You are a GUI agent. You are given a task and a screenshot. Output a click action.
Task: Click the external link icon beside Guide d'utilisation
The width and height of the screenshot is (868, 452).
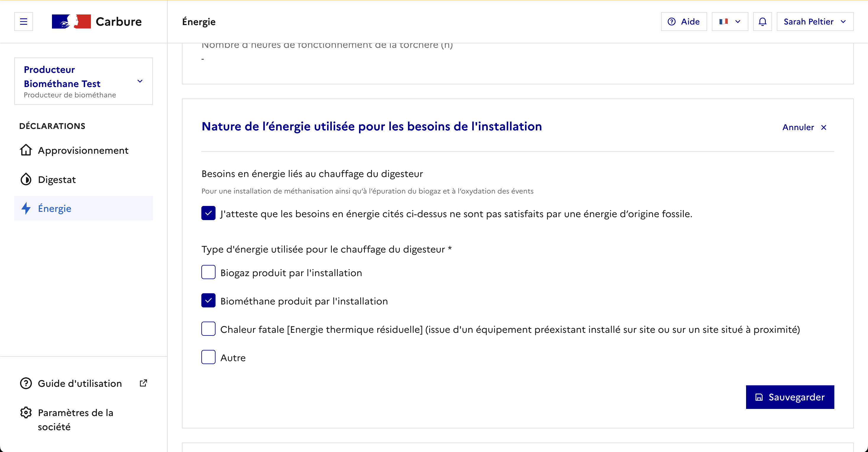click(143, 383)
